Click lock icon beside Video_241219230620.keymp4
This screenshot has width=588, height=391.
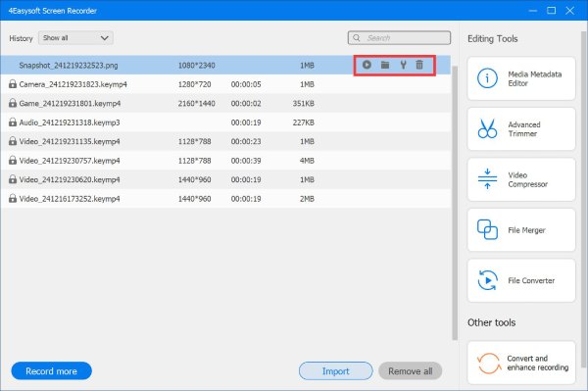13,179
